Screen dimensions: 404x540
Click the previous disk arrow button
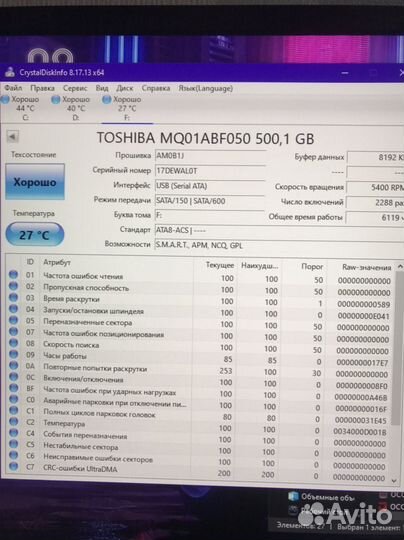point(12,137)
